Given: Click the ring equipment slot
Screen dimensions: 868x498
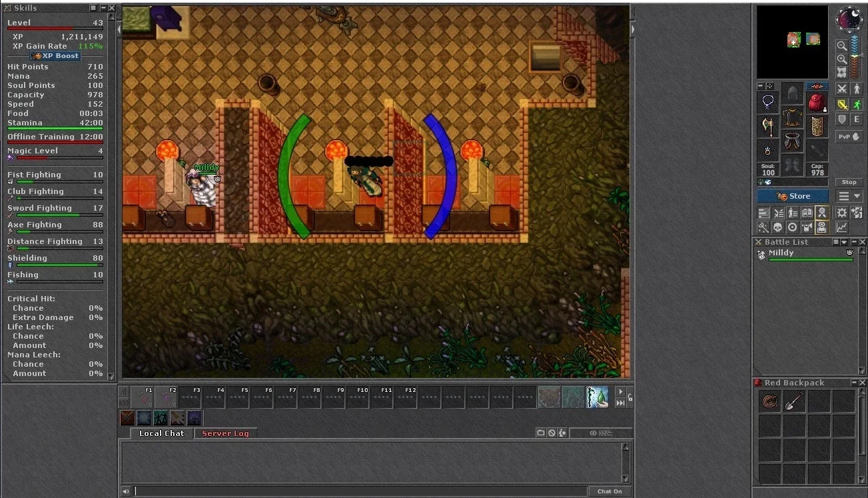Looking at the screenshot, I should 767,150.
